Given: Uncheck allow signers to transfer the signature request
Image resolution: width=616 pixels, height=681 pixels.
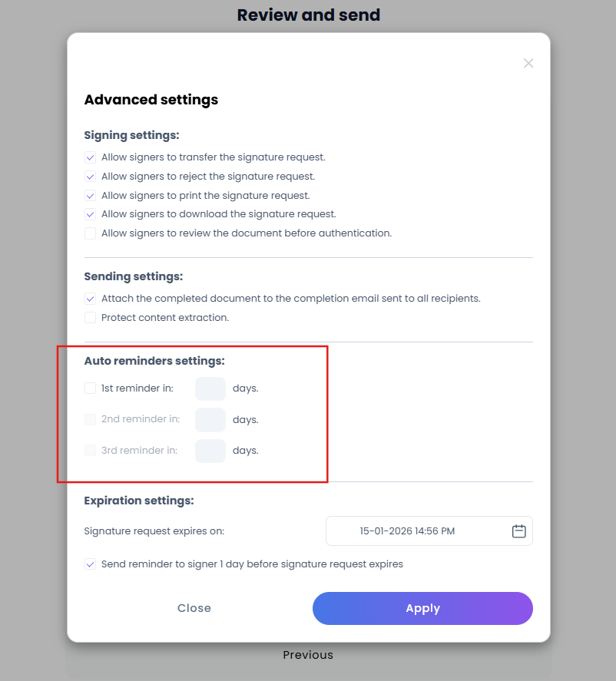Looking at the screenshot, I should (x=90, y=157).
